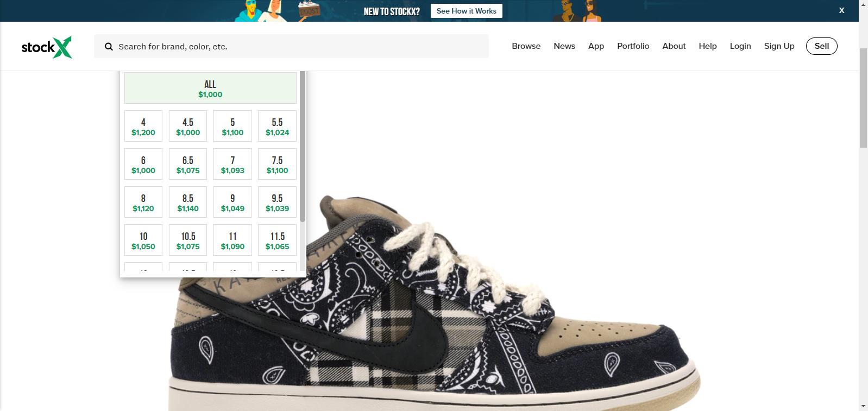Click the size list scrollbar thumb

[303, 147]
